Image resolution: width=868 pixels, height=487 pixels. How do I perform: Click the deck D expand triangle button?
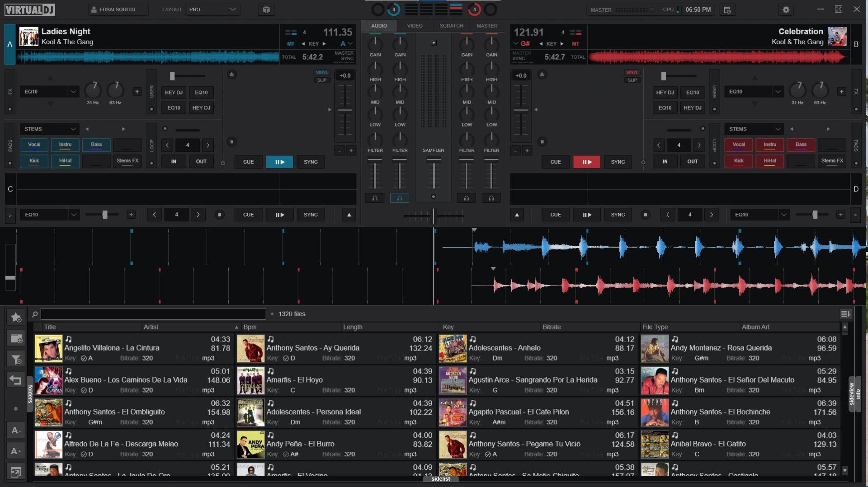[517, 215]
